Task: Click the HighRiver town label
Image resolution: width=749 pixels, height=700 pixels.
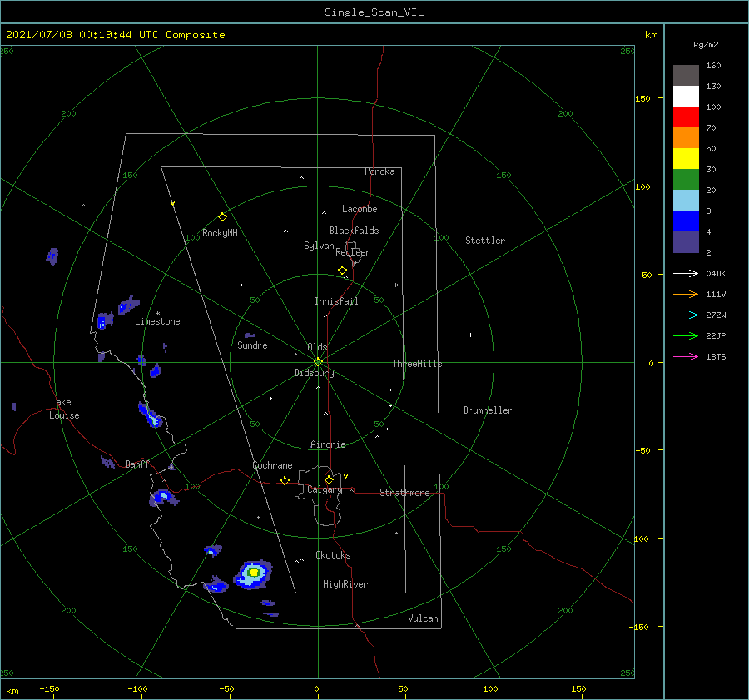Action: 345,584
